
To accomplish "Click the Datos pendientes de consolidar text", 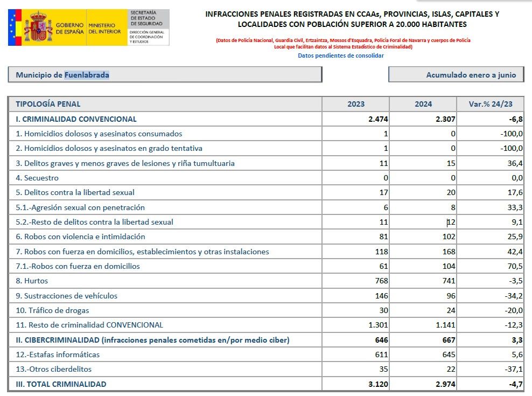I will [341, 55].
